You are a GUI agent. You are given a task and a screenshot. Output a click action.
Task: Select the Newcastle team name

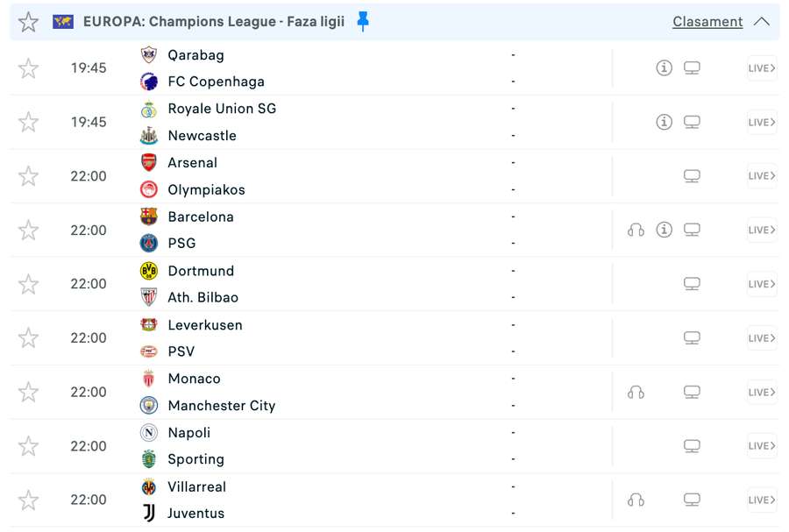(202, 136)
